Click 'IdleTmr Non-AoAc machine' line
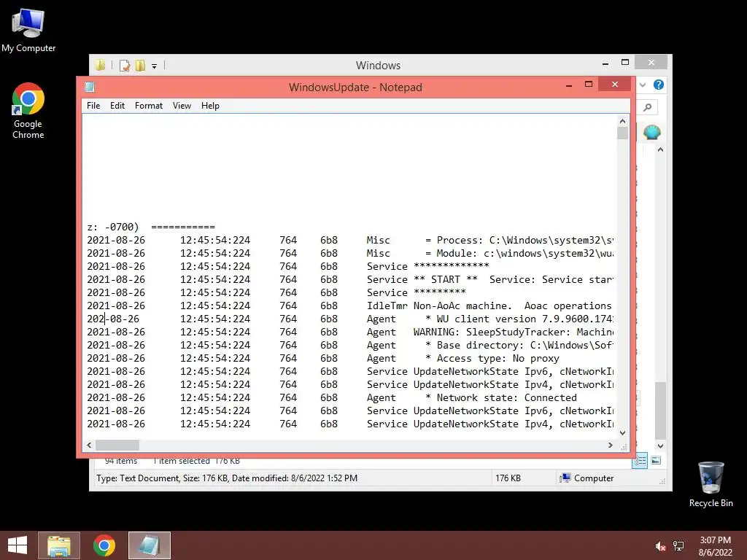Image resolution: width=747 pixels, height=560 pixels. 350,306
